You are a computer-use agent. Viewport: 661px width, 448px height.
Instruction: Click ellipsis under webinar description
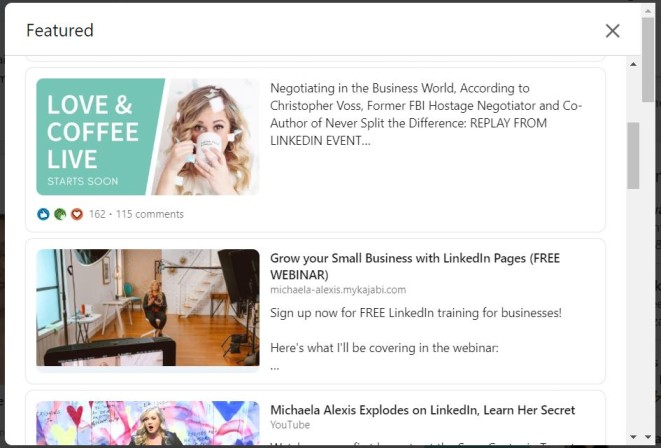(274, 368)
